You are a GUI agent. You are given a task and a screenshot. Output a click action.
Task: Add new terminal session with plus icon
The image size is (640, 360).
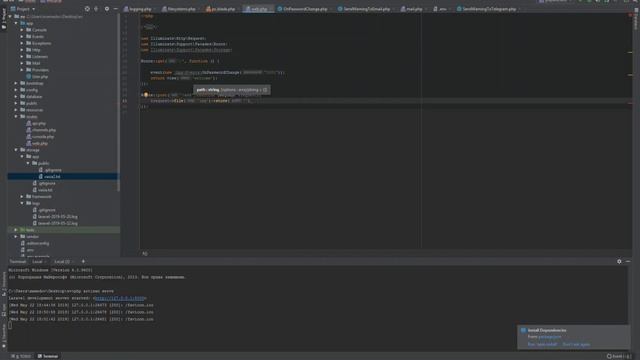tap(83, 262)
